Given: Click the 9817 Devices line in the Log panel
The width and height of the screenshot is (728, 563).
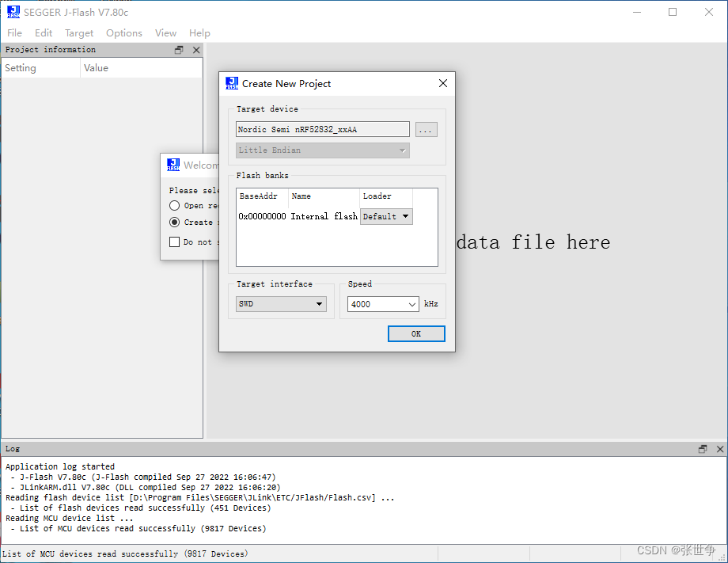Looking at the screenshot, I should [x=138, y=528].
